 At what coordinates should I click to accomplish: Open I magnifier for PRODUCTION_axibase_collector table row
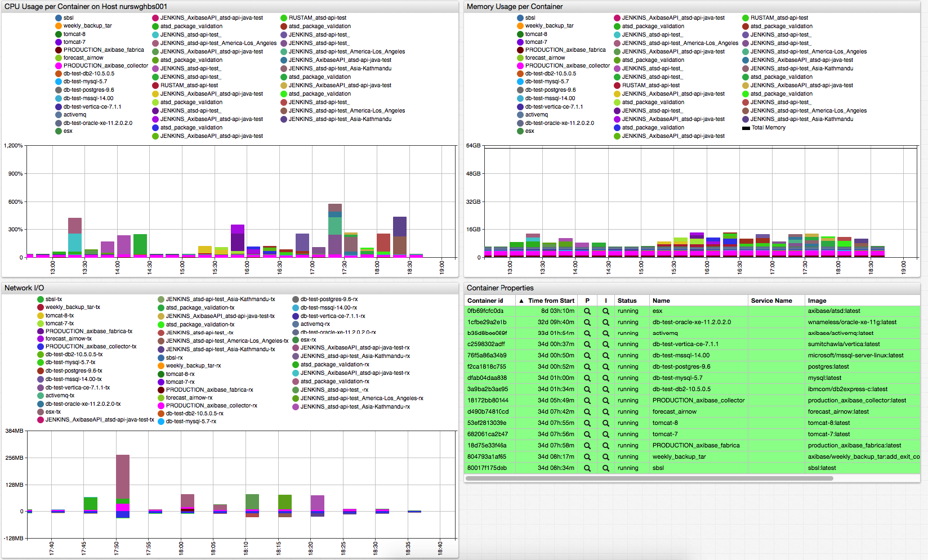click(606, 401)
